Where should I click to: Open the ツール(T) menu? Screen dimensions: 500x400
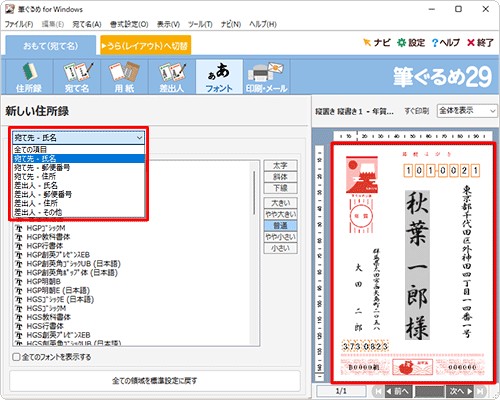tap(200, 24)
